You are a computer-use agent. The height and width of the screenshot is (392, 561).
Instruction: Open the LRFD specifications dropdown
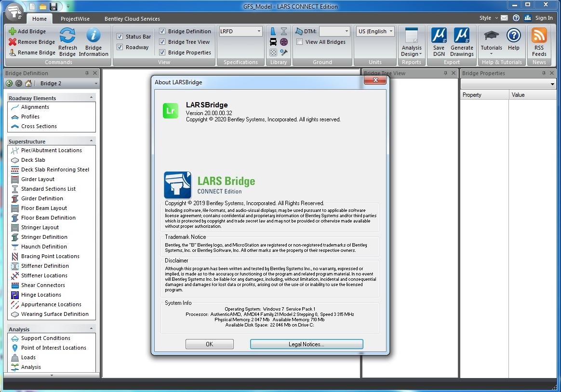point(258,31)
